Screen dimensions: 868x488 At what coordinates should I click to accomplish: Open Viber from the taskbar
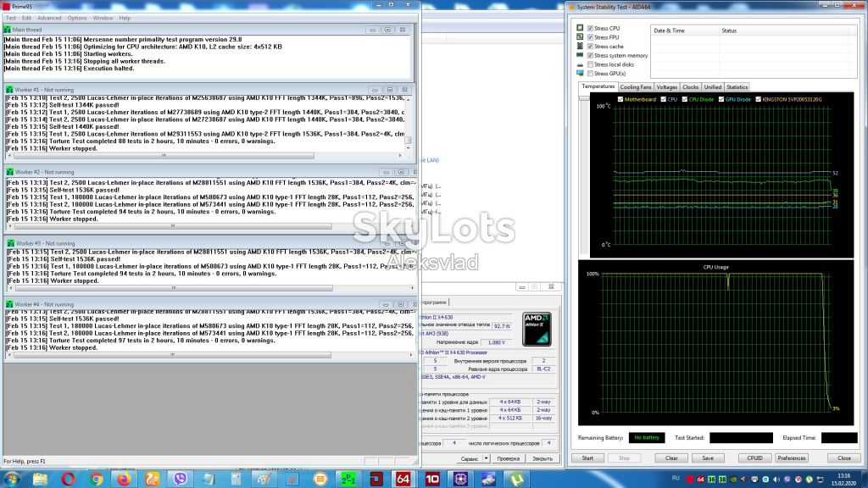click(x=181, y=479)
